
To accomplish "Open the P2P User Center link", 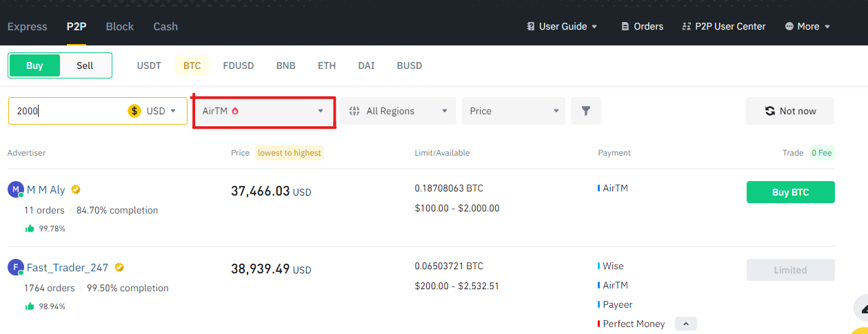I will tap(724, 26).
